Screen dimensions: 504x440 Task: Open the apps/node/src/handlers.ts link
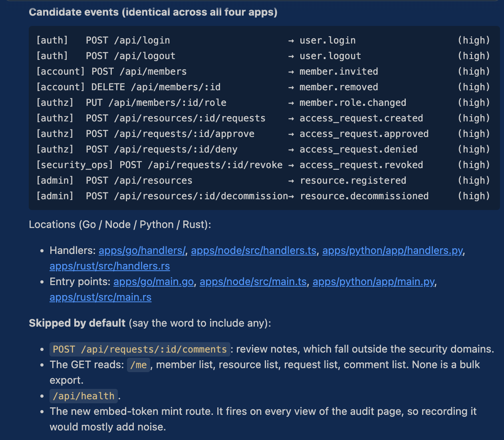click(254, 250)
